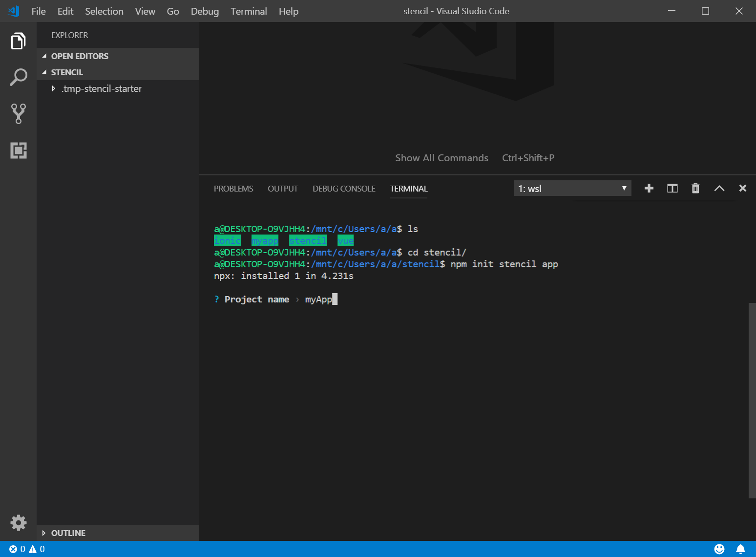Open the Explorer view in activity bar
Screen dimensions: 756x557
(18, 41)
